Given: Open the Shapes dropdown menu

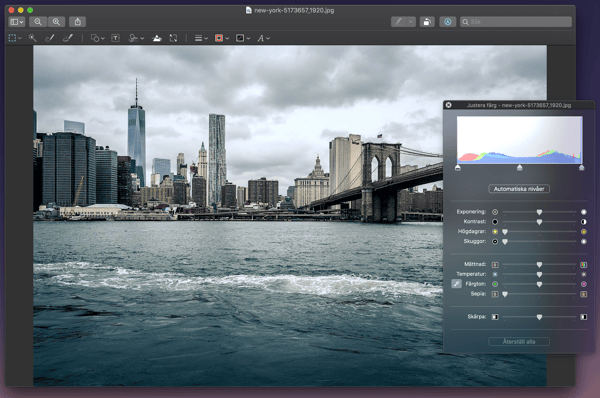Looking at the screenshot, I should [98, 38].
